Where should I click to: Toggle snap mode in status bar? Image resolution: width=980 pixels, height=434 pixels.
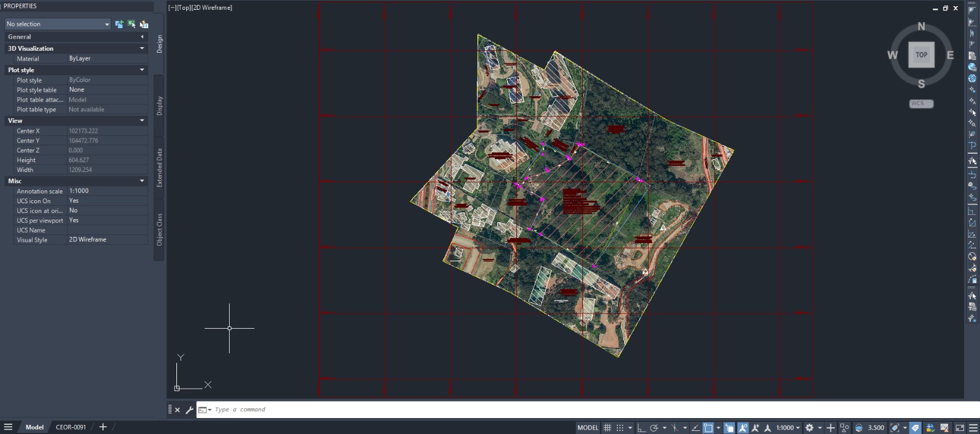pyautogui.click(x=620, y=428)
